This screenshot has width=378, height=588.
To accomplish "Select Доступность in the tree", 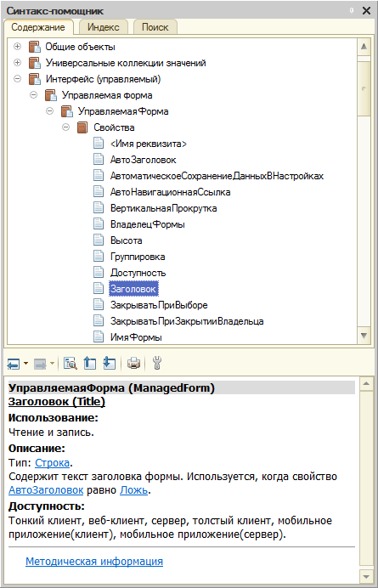I will tap(138, 273).
